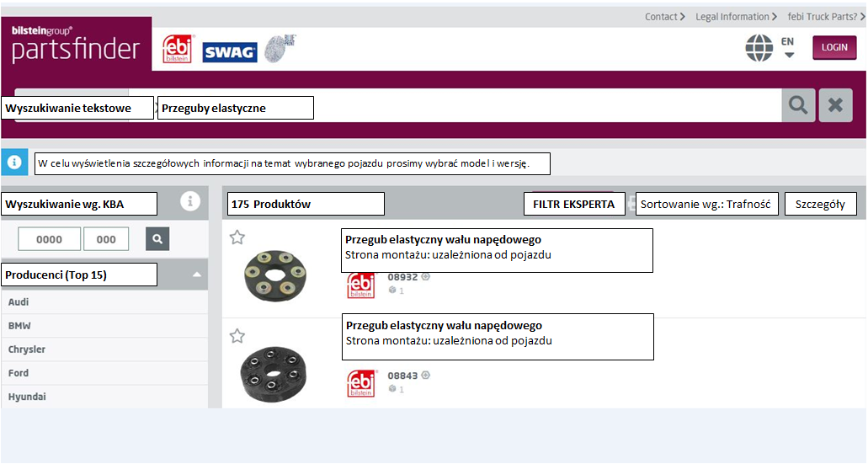
Task: Select Hyundai manufacturer
Action: [x=104, y=397]
